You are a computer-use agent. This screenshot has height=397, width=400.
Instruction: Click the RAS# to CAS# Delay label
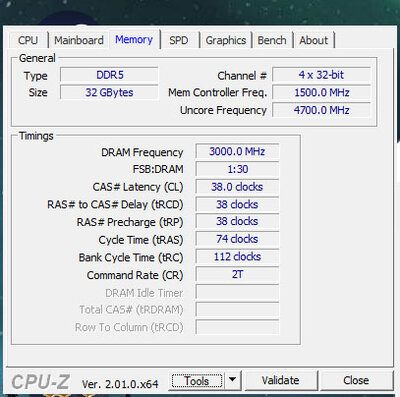point(115,205)
